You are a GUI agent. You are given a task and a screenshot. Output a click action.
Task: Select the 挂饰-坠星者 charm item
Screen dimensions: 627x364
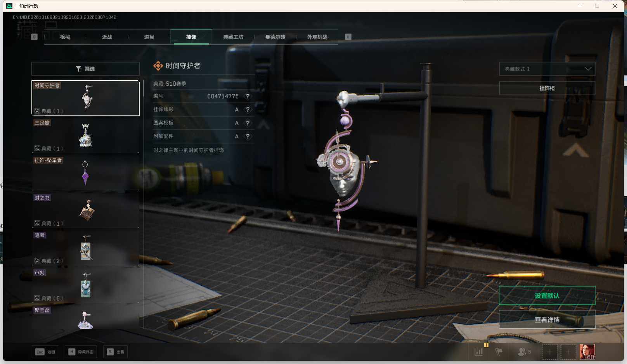(x=85, y=173)
